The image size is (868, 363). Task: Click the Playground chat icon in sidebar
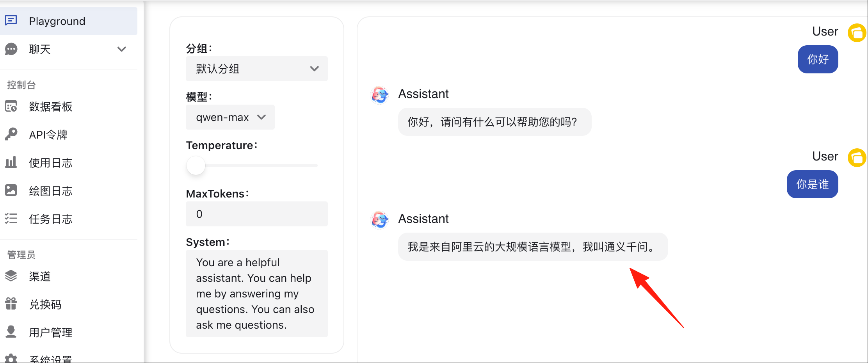point(11,20)
